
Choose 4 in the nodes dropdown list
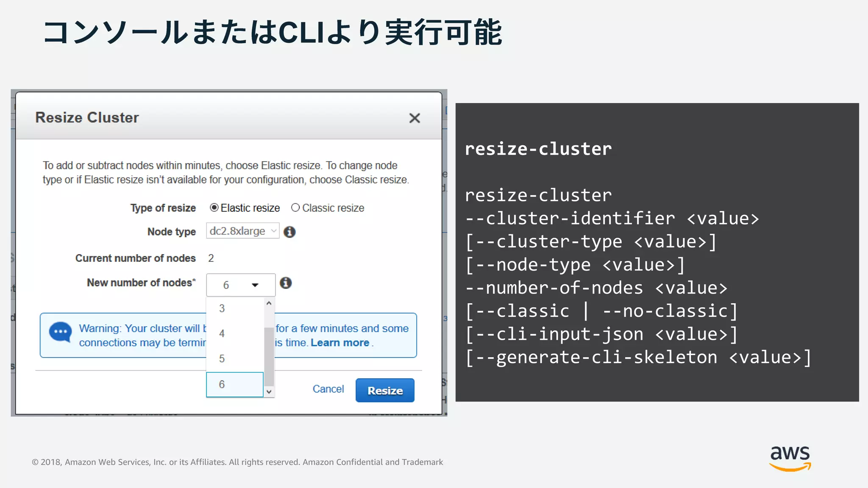click(235, 333)
